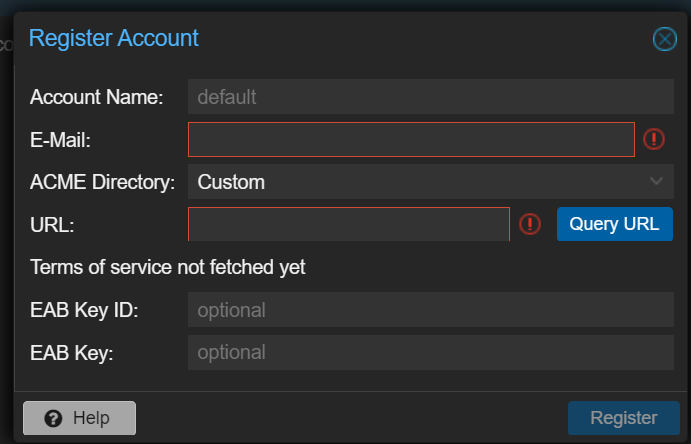This screenshot has height=444, width=691.
Task: Click the Terms of service status text
Action: click(x=168, y=267)
